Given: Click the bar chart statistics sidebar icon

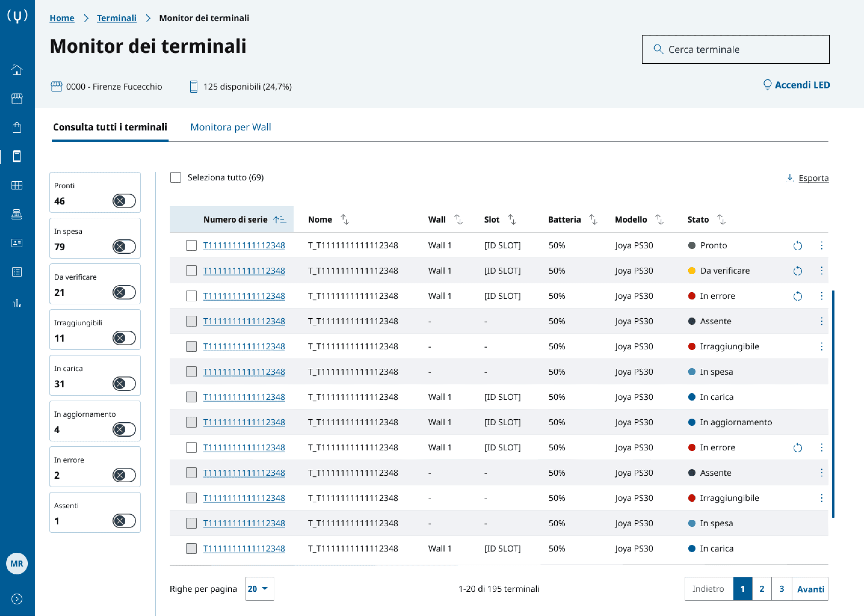Looking at the screenshot, I should (17, 303).
